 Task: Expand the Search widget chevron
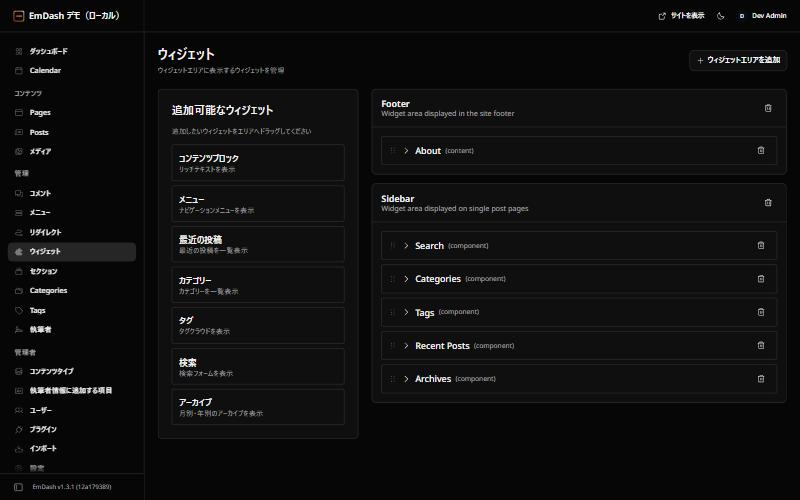[x=406, y=245]
